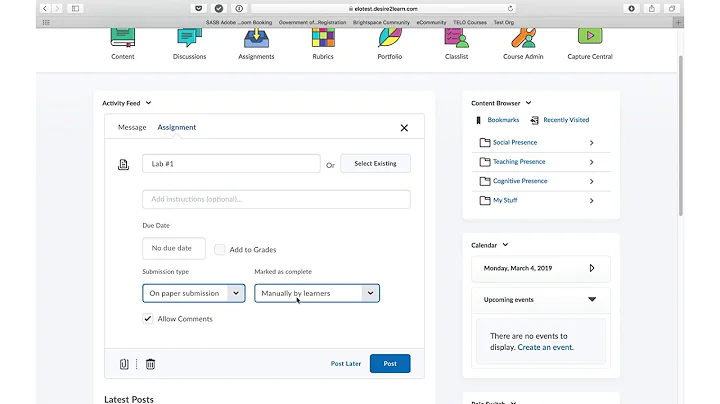Screen dimensions: 720x404
Task: Open the Recently Visited link
Action: pyautogui.click(x=566, y=120)
